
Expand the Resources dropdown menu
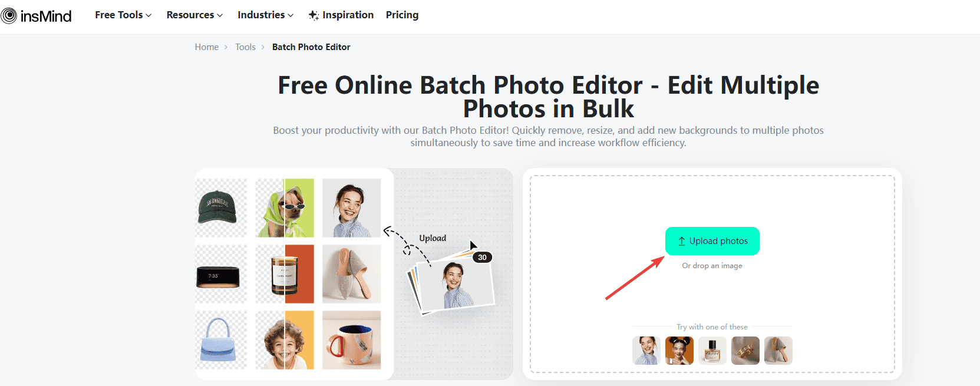[x=194, y=15]
